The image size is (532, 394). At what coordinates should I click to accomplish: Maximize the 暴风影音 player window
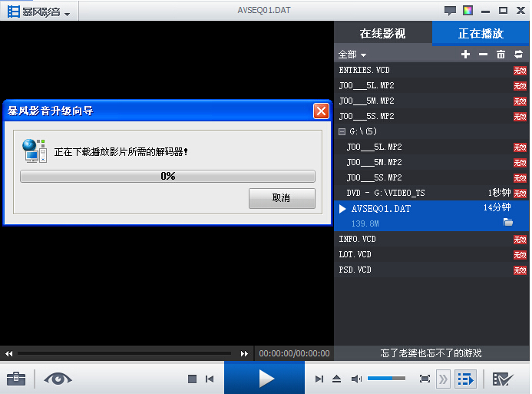[503, 11]
